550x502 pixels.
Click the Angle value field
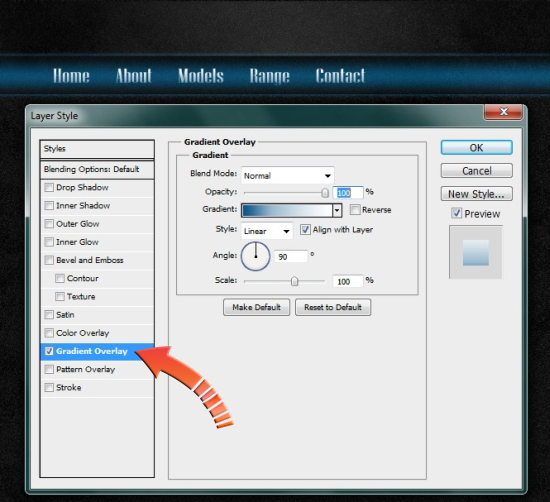coord(291,257)
